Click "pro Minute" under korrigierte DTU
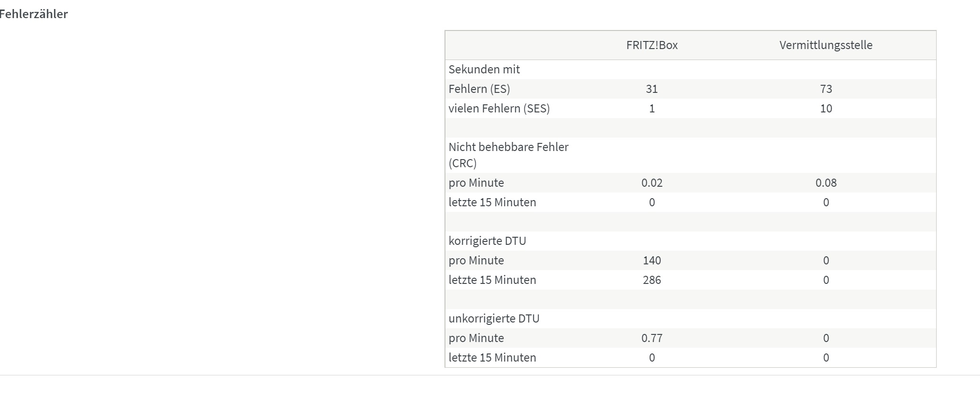This screenshot has width=980, height=393. (476, 261)
